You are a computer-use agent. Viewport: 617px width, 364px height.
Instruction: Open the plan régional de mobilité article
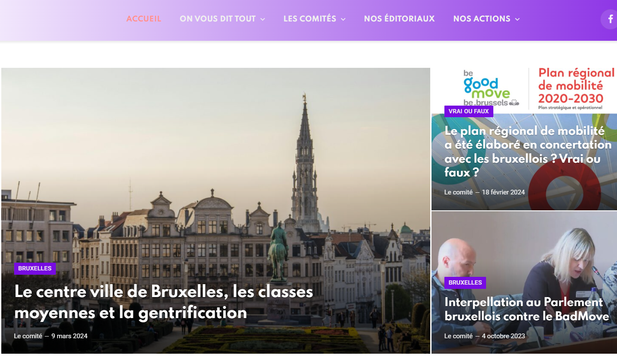point(528,152)
